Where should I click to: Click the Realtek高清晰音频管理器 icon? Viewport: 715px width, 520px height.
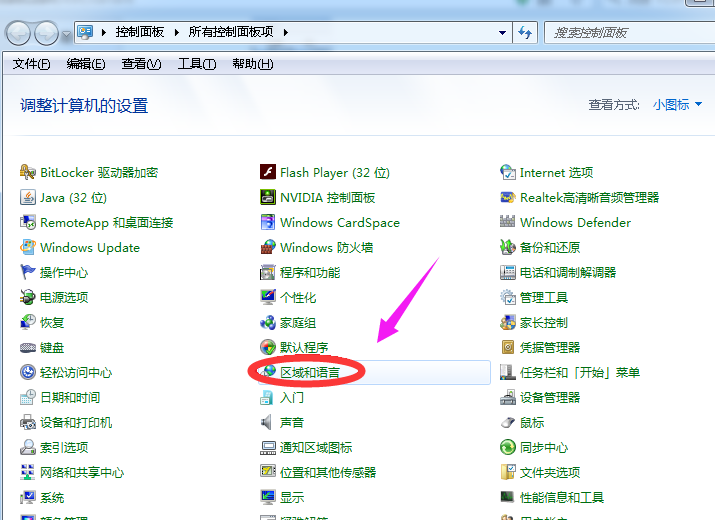[508, 197]
